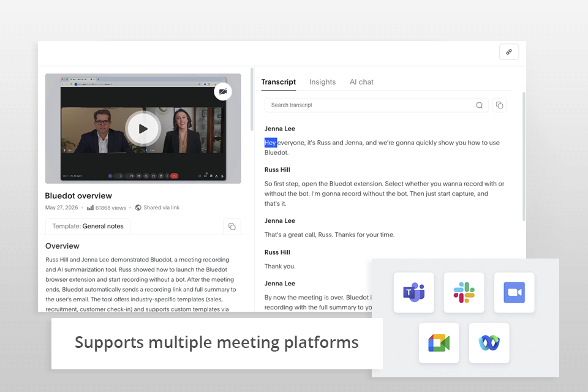Open the Insights tab
This screenshot has height=392, width=588.
[322, 82]
